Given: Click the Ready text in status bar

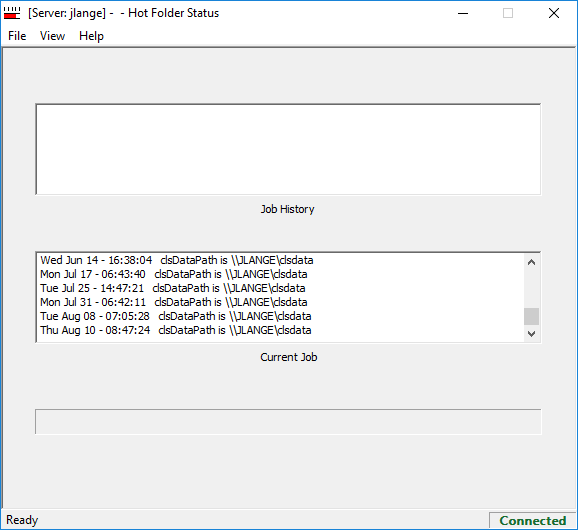Looking at the screenshot, I should 22,520.
